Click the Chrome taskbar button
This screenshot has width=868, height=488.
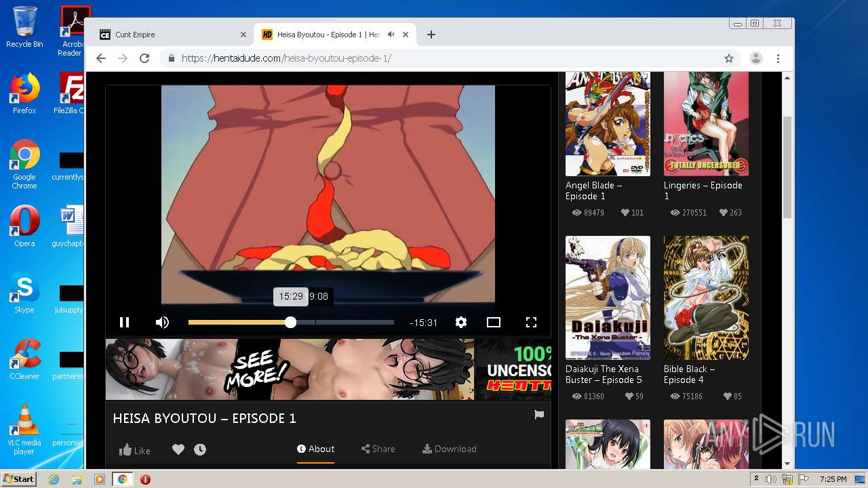[x=122, y=479]
